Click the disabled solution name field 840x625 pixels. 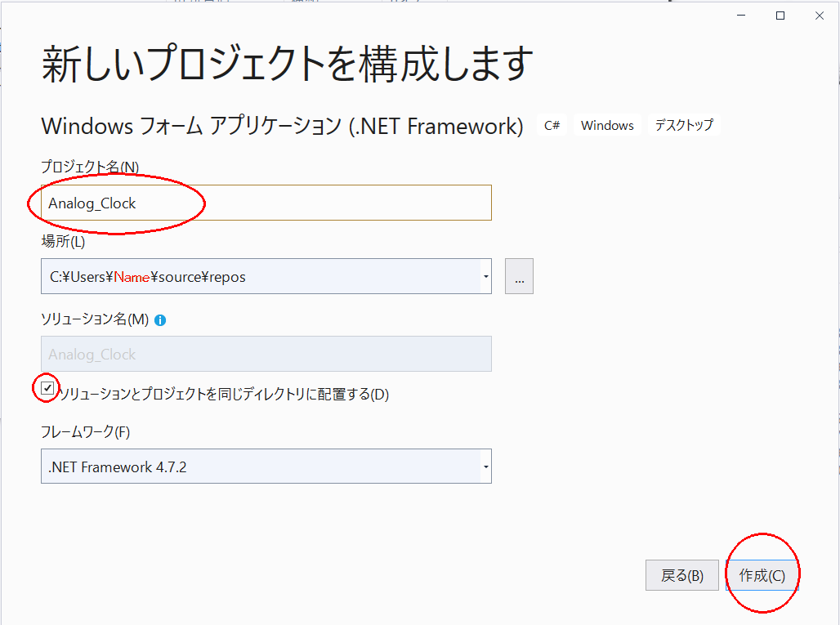coord(266,354)
